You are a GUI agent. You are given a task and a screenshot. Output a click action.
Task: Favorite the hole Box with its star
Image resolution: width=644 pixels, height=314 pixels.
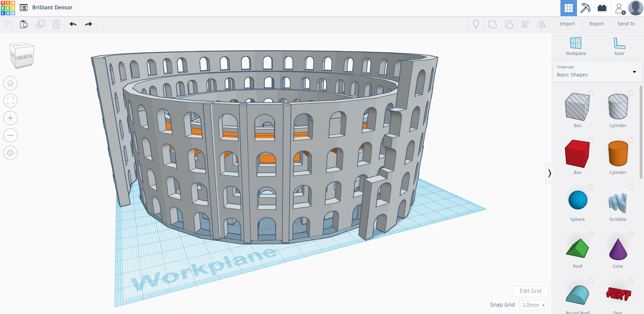click(591, 93)
